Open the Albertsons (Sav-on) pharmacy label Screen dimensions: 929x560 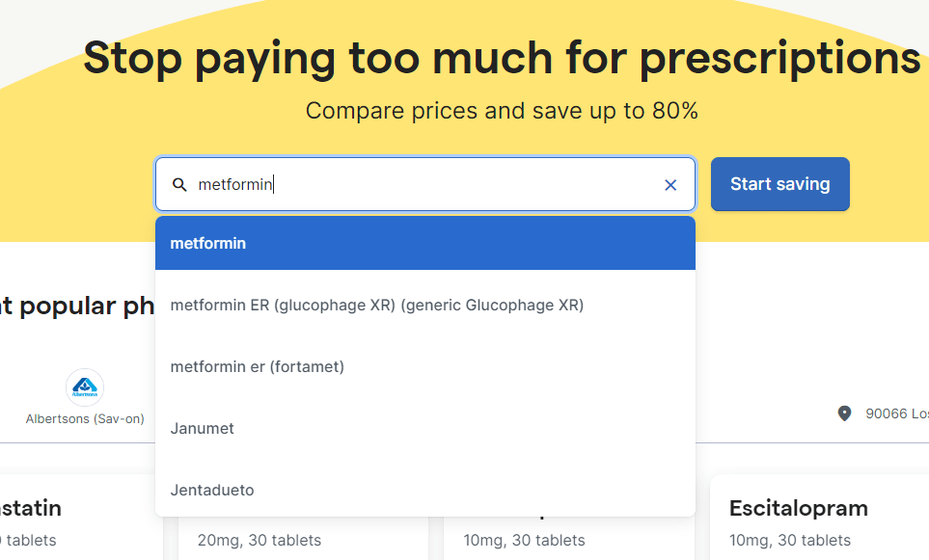(x=85, y=419)
